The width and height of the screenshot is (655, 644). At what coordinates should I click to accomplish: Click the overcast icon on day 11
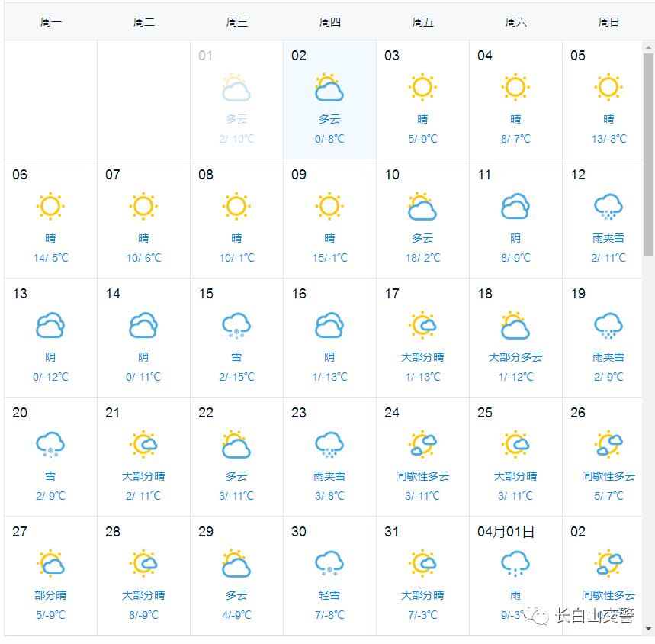515,207
